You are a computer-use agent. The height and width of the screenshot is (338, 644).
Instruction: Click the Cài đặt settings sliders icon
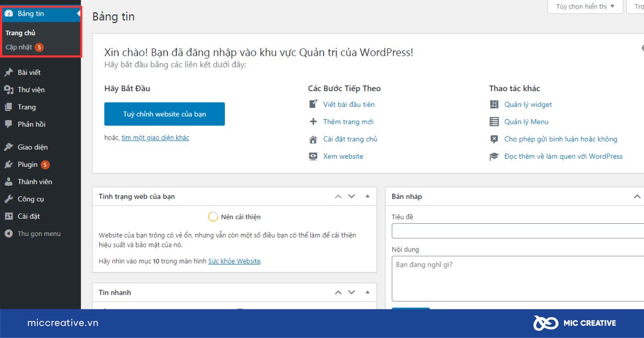coord(9,216)
